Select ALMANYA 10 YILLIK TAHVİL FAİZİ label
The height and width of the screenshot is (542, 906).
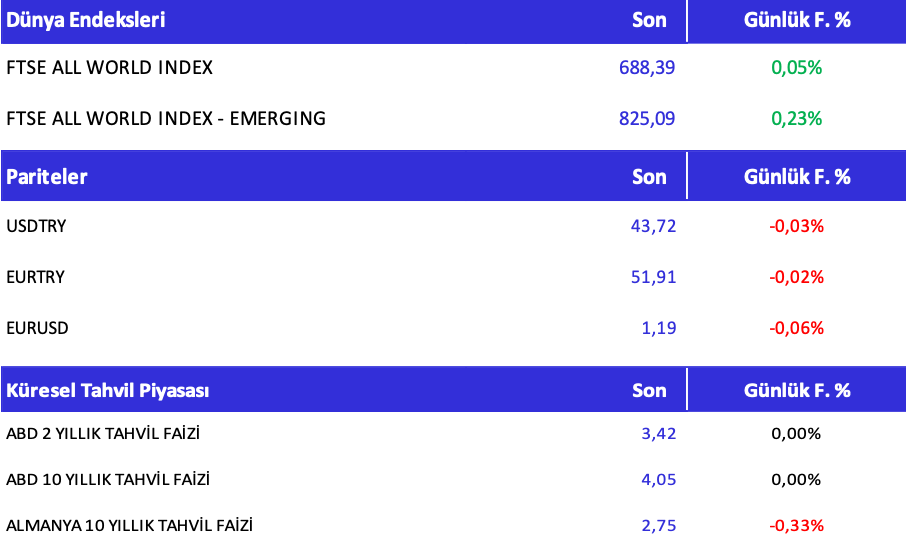(130, 524)
